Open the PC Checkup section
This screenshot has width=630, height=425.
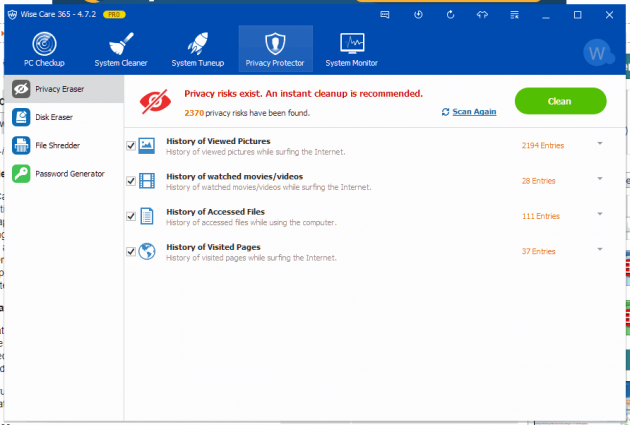(44, 50)
